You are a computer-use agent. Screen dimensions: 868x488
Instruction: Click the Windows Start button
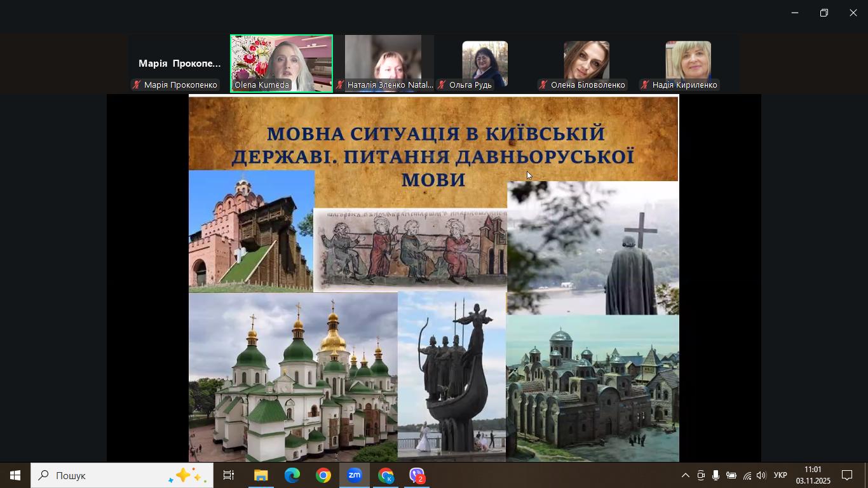click(15, 475)
